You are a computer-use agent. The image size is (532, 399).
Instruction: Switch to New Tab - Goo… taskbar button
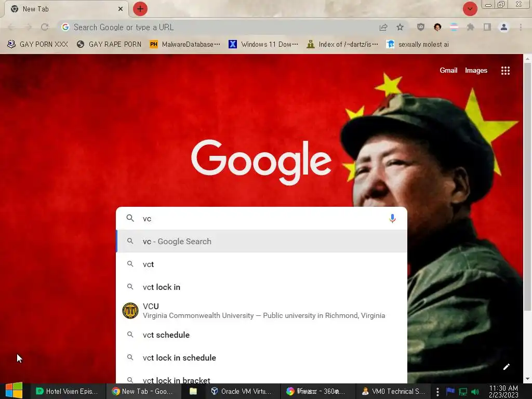tap(143, 391)
